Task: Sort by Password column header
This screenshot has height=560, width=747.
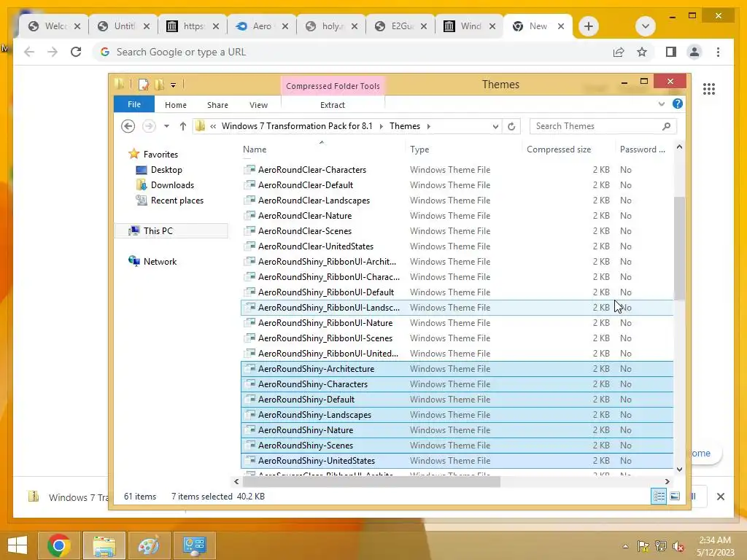Action: (x=642, y=149)
